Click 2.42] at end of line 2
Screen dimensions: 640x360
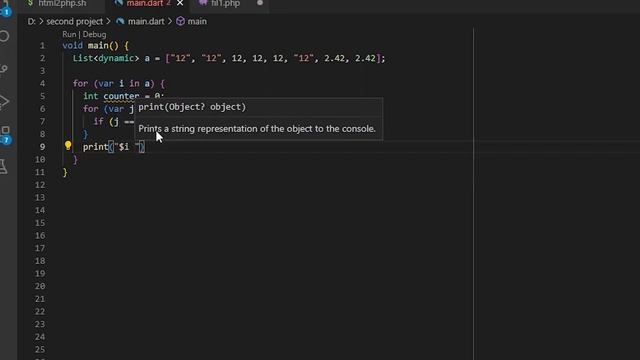[x=368, y=58]
